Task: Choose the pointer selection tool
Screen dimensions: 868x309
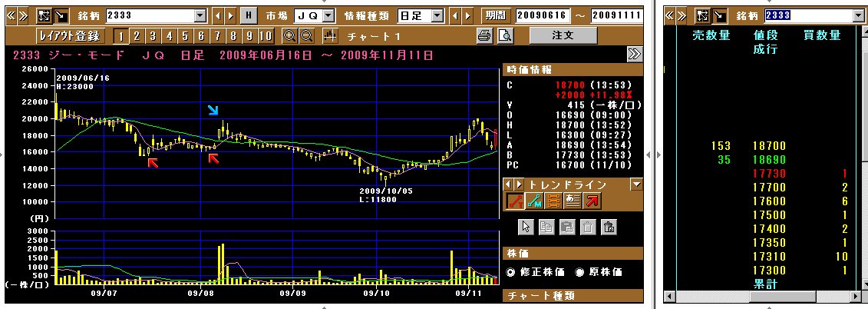Action: coord(526,227)
